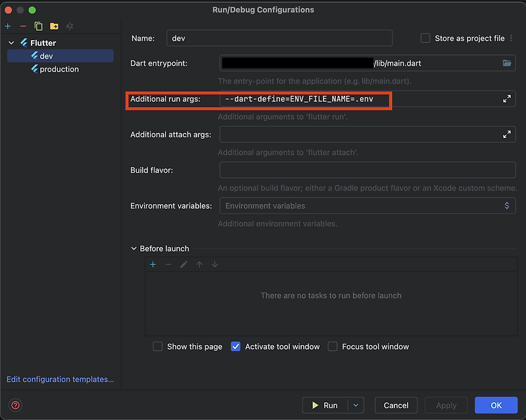The width and height of the screenshot is (526, 420).
Task: Copy the dev configuration
Action: [37, 26]
